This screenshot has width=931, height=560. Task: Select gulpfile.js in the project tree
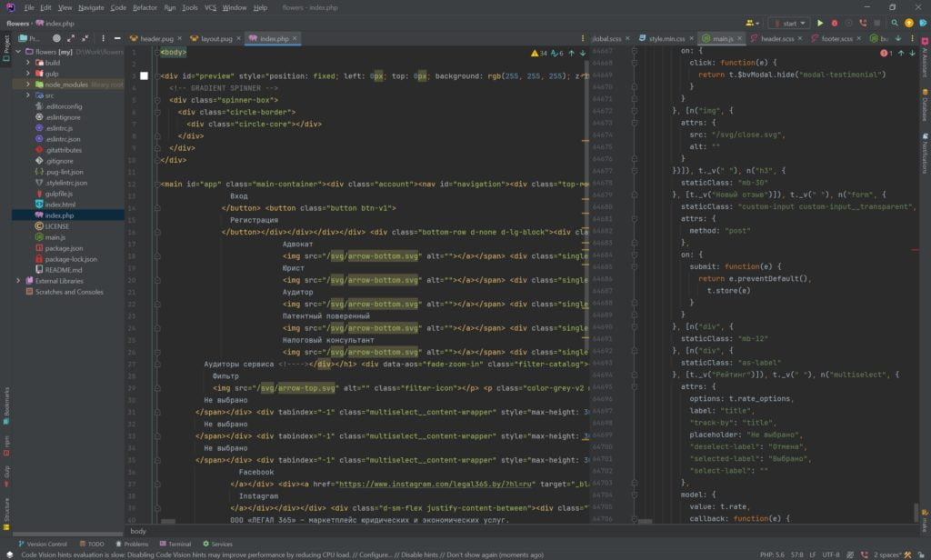coord(58,194)
